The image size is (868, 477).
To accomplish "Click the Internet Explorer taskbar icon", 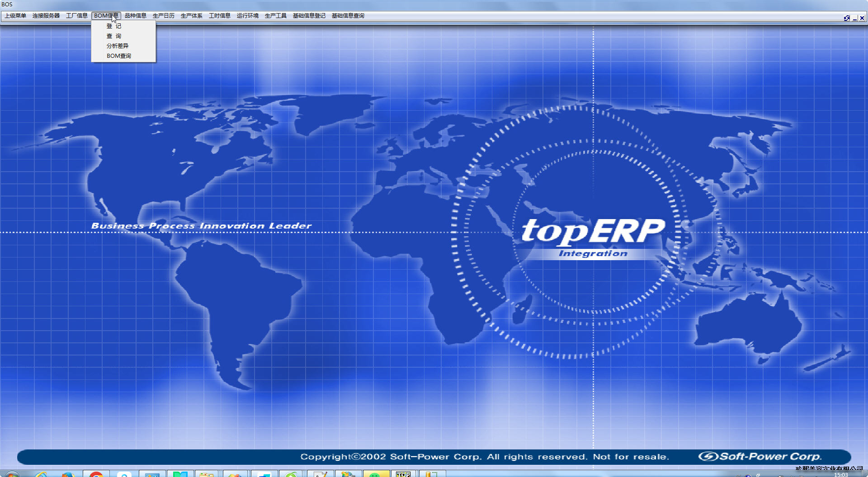I will [x=41, y=474].
